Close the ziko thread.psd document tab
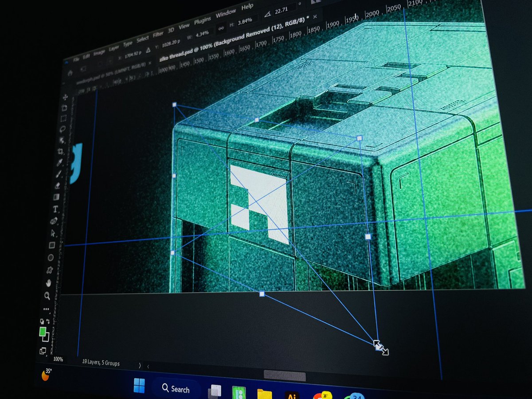Screen dimensions: 532x399 [315, 16]
